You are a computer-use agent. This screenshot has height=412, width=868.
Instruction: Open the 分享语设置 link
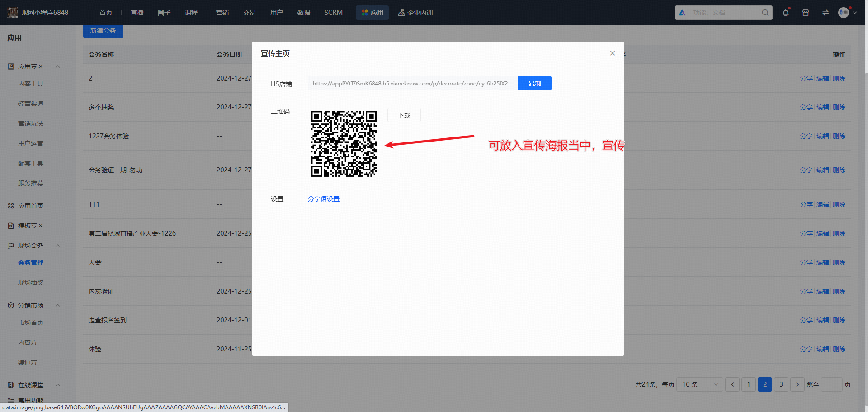coord(324,199)
